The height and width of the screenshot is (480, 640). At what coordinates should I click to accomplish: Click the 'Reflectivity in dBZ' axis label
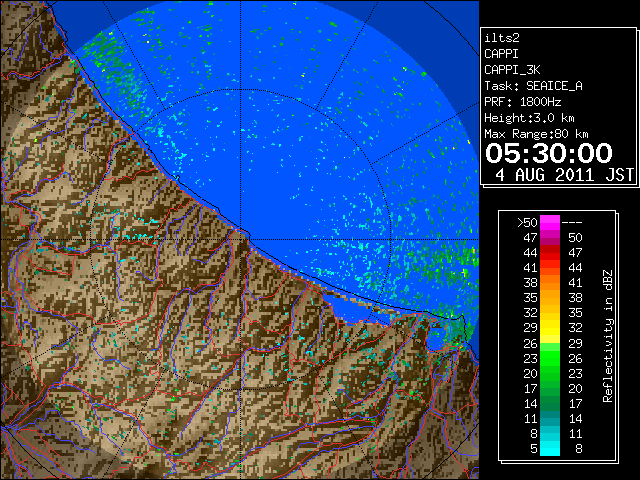(608, 336)
